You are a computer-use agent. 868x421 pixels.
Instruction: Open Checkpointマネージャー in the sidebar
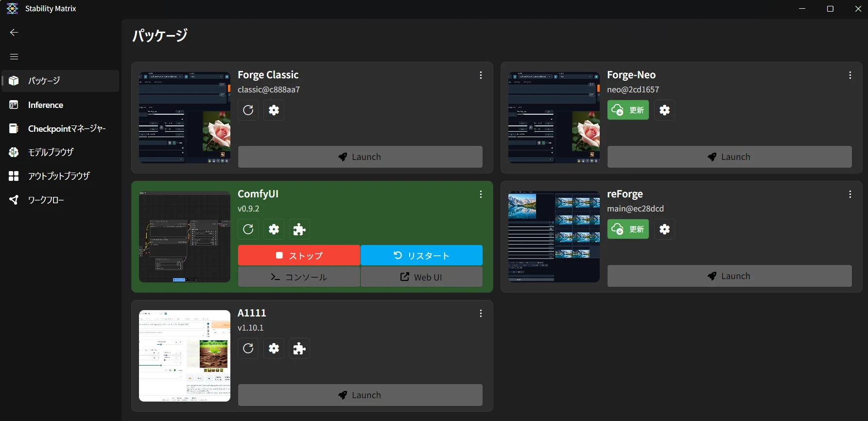click(60, 129)
